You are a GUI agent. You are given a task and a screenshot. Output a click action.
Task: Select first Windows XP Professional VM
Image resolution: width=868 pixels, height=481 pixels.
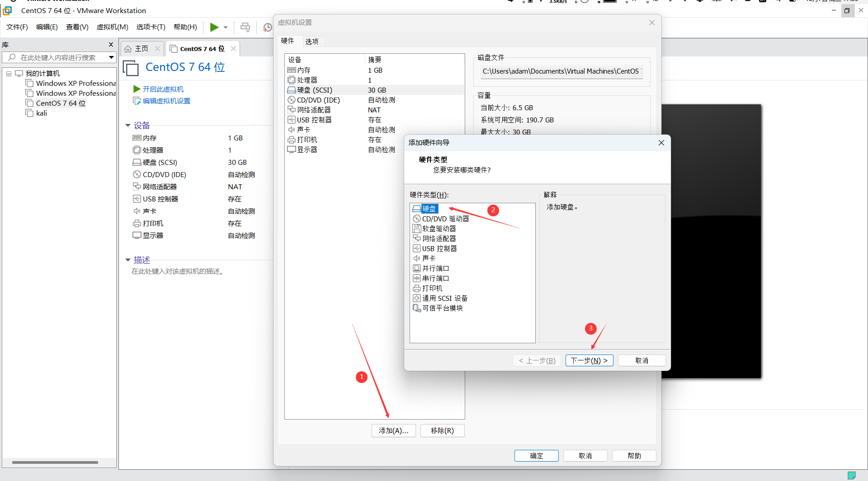click(x=75, y=83)
